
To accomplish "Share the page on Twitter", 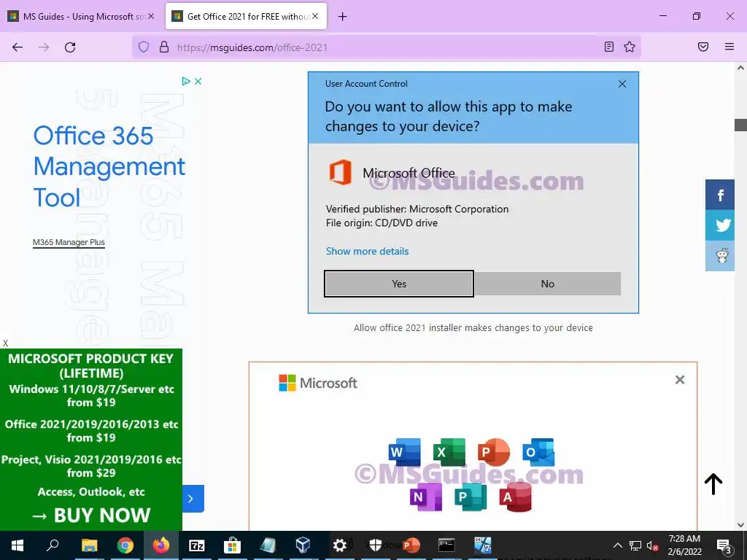I will [720, 225].
